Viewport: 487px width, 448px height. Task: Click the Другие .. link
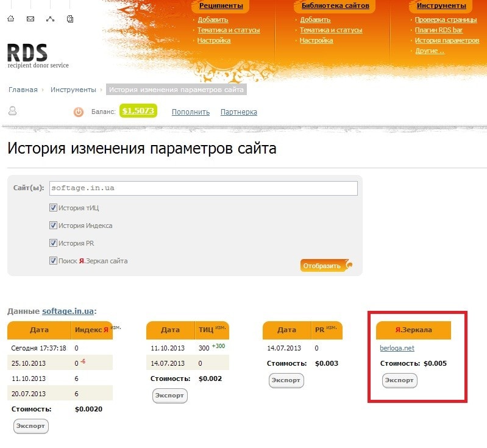[x=430, y=51]
